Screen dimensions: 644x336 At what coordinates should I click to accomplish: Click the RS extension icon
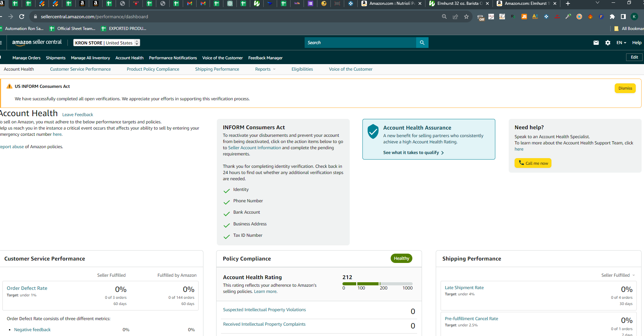coord(513,17)
